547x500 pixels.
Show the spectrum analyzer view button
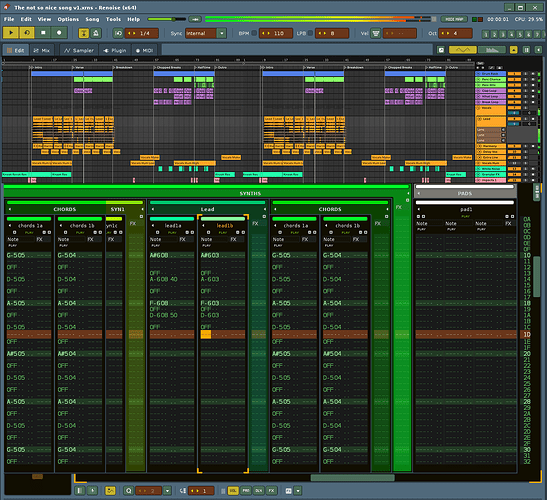click(492, 50)
